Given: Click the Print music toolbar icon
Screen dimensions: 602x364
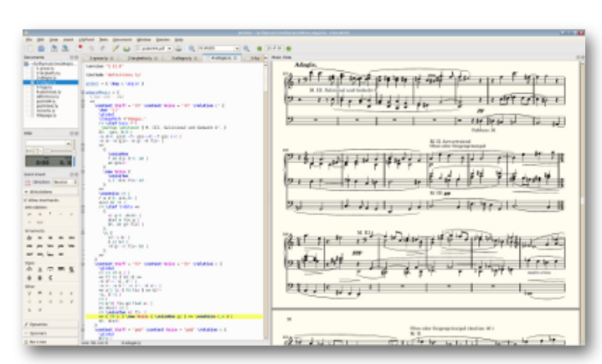Looking at the screenshot, I should (179, 49).
